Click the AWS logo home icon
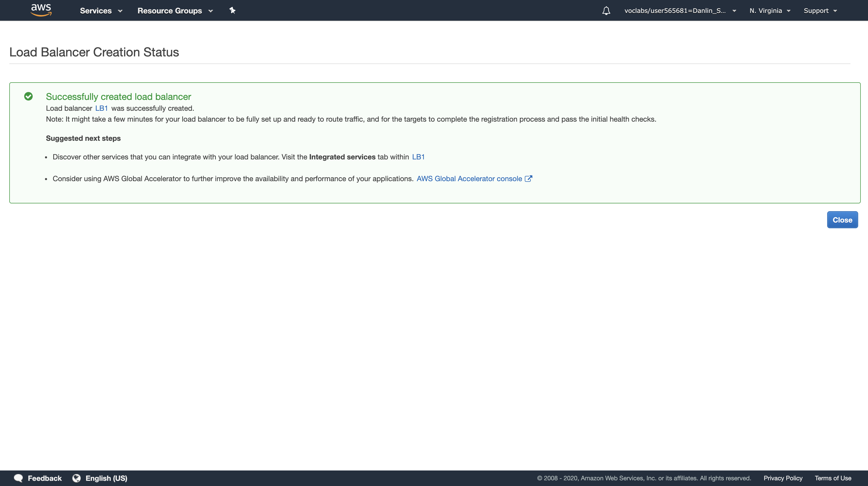Image resolution: width=868 pixels, height=486 pixels. (41, 10)
